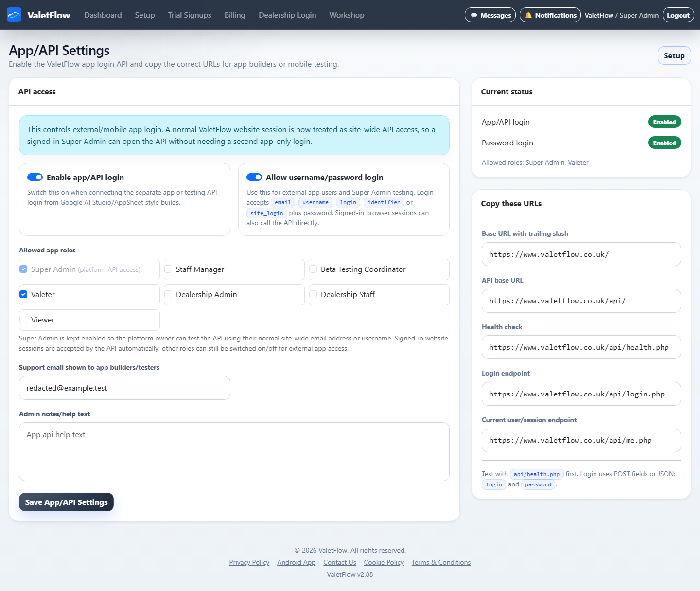700x591 pixels.
Task: Click the 'identifier' code tag
Action: point(384,202)
